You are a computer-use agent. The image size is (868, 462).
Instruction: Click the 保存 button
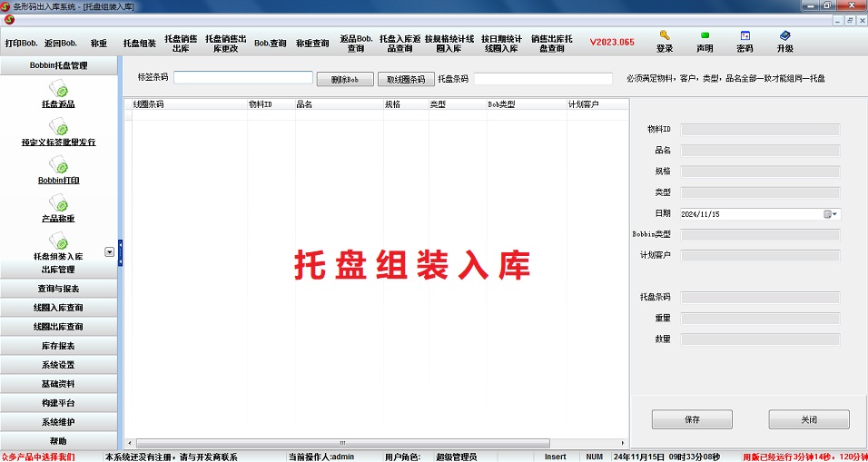click(x=692, y=420)
